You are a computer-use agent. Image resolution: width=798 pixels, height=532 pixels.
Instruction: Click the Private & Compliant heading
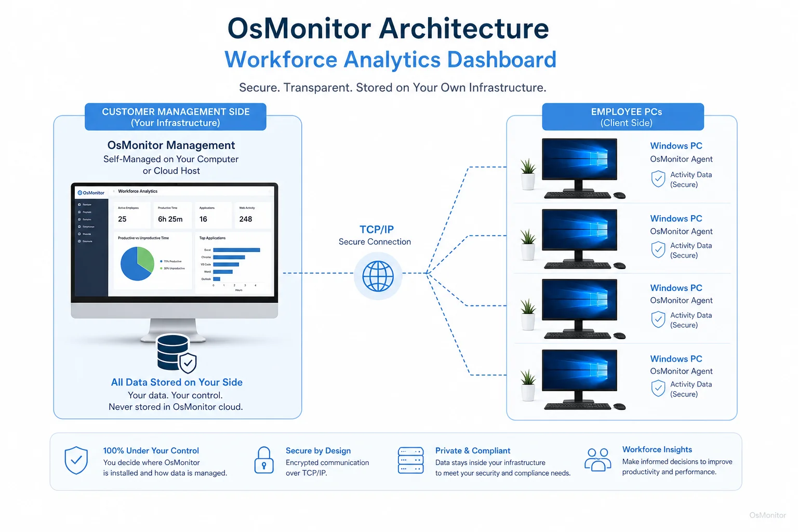(473, 451)
